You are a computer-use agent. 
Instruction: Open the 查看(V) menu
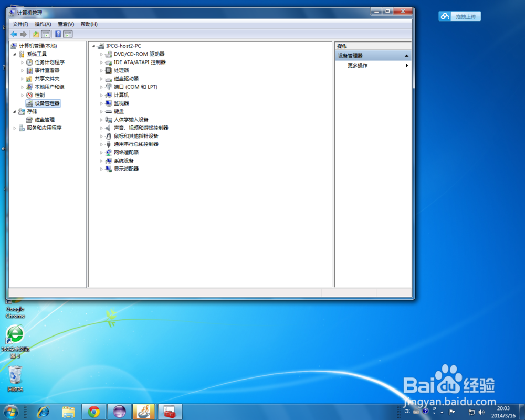click(x=65, y=24)
